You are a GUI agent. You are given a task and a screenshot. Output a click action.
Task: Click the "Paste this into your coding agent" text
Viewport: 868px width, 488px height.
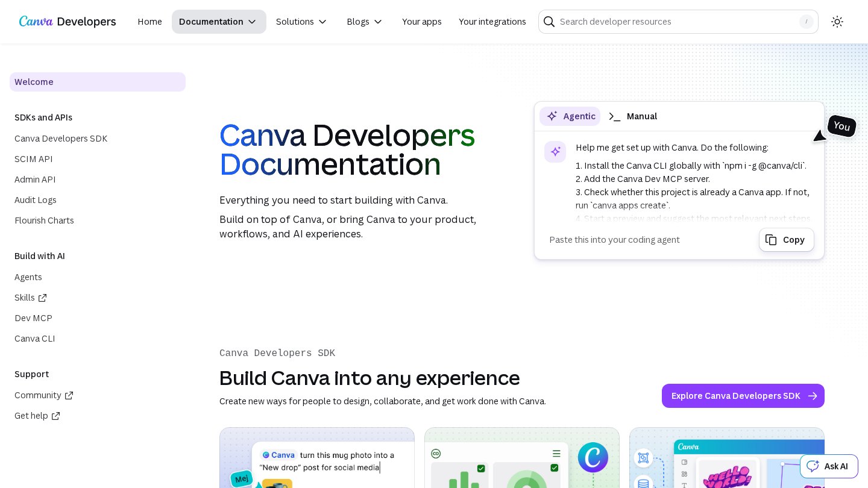click(614, 240)
